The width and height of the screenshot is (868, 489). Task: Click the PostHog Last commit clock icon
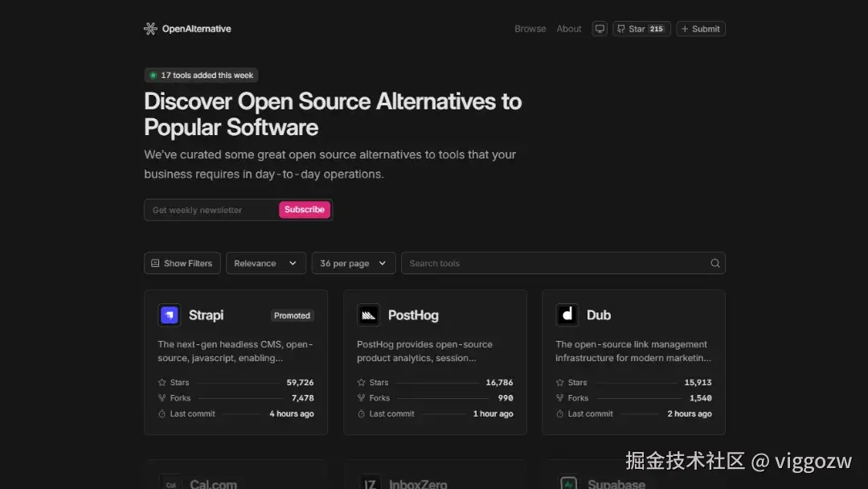(361, 413)
